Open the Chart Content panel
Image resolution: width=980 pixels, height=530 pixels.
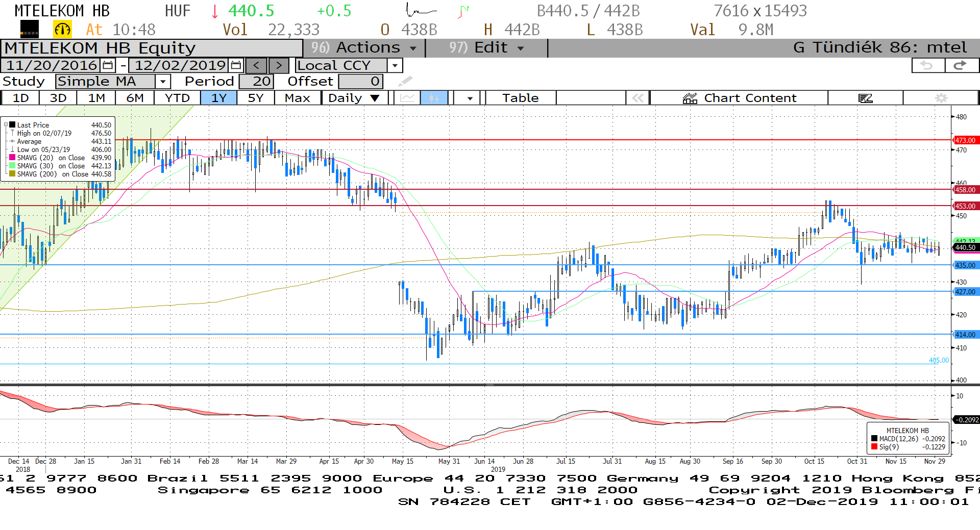click(x=739, y=98)
